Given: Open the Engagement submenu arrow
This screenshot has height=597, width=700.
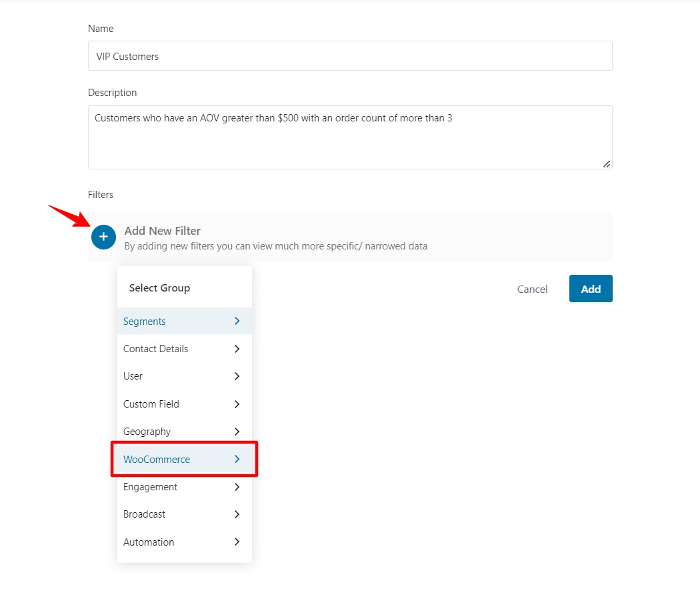Looking at the screenshot, I should 237,487.
